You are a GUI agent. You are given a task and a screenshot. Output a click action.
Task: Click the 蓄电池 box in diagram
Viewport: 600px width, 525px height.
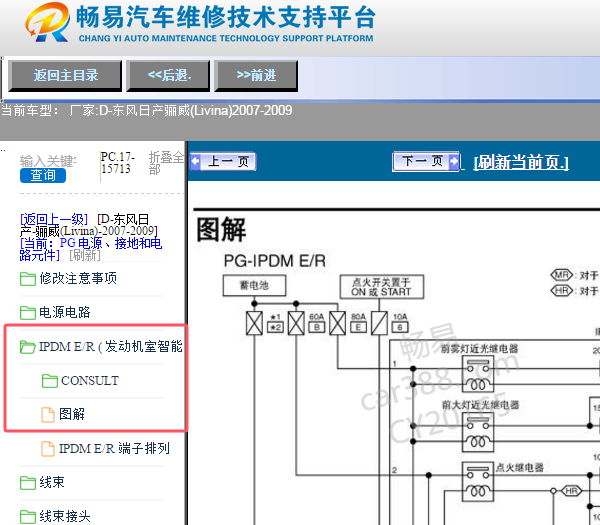tap(254, 285)
